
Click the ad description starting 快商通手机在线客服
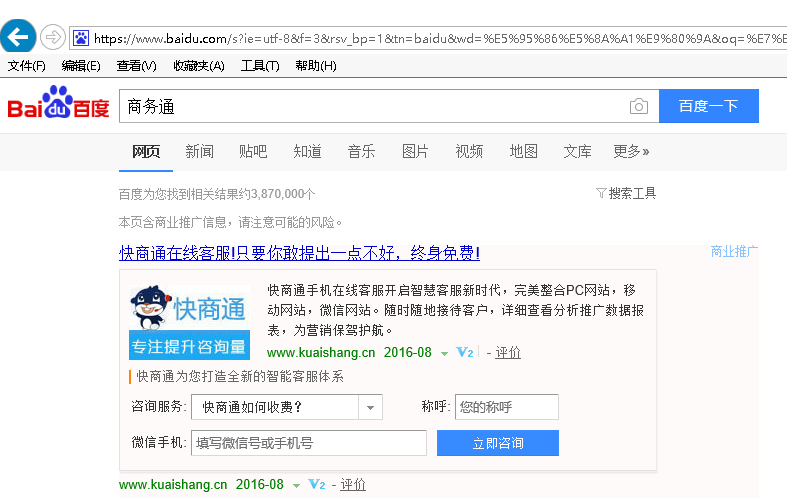tap(456, 310)
